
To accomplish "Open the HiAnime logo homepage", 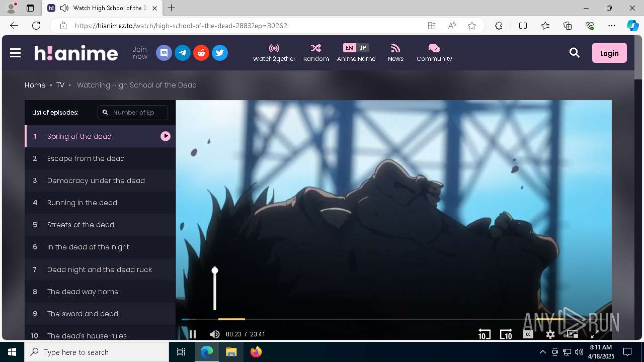I will pyautogui.click(x=76, y=53).
